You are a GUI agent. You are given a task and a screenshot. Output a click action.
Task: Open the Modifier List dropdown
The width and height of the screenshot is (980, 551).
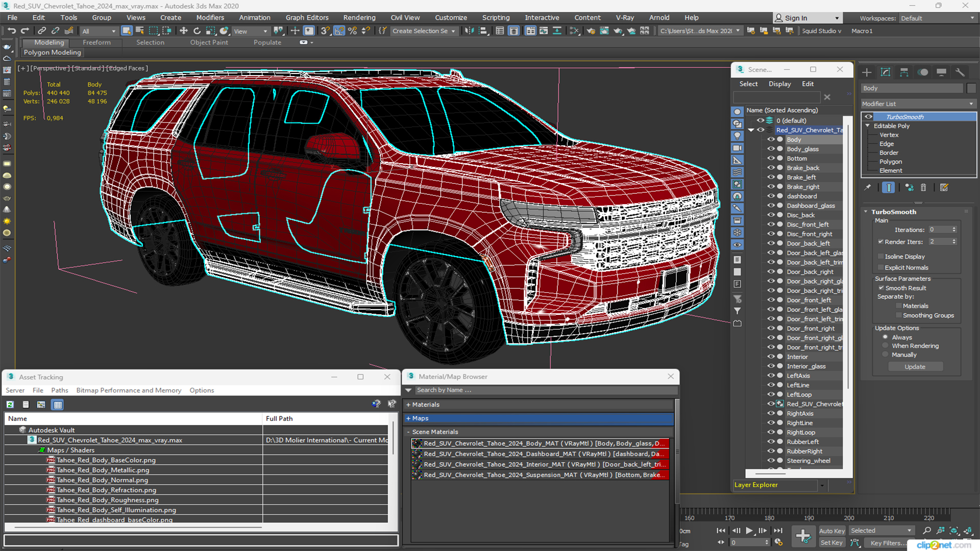coord(918,104)
